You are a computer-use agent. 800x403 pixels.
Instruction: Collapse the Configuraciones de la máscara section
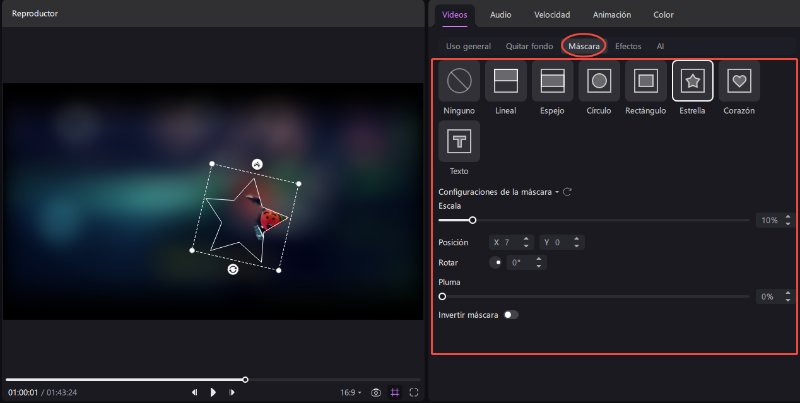[x=557, y=191]
